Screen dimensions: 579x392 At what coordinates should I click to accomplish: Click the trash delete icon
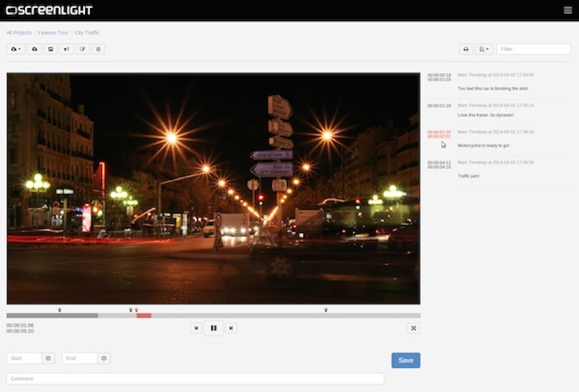coord(98,49)
